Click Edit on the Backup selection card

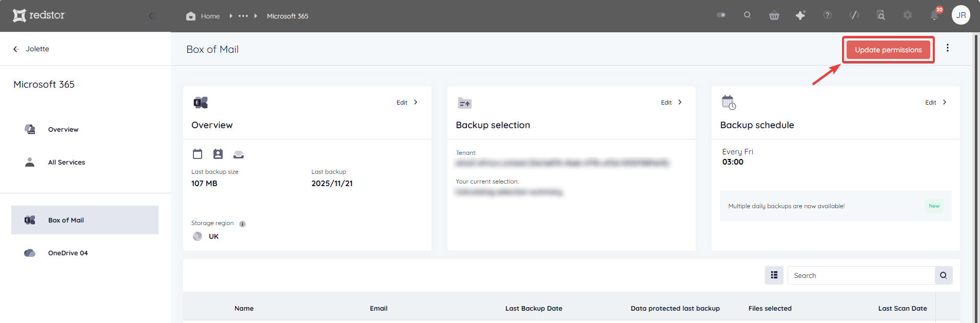tap(671, 103)
